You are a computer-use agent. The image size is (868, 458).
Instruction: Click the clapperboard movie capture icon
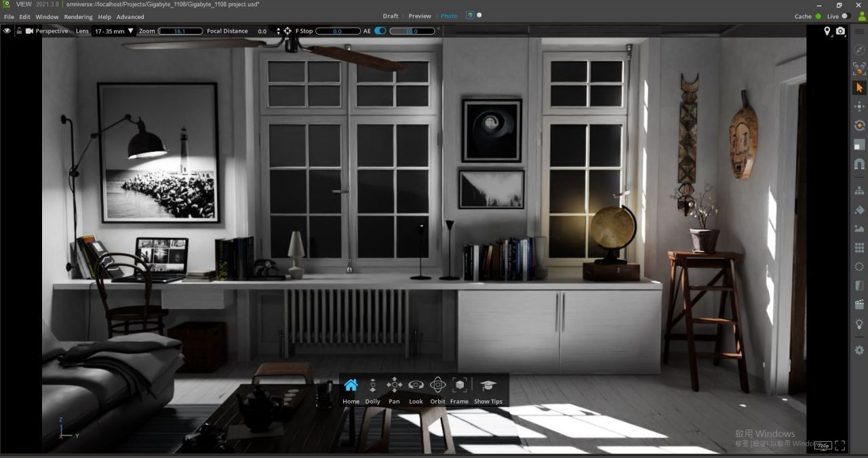[x=859, y=305]
